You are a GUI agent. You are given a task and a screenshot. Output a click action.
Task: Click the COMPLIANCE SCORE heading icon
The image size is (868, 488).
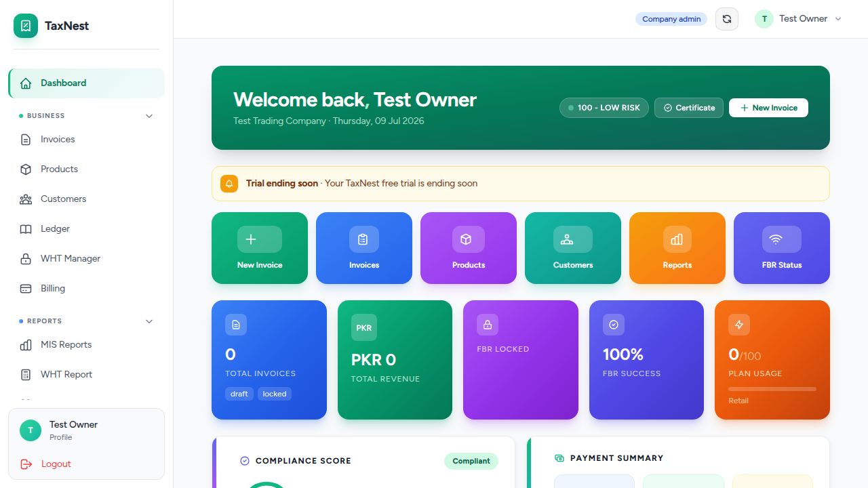pyautogui.click(x=245, y=461)
